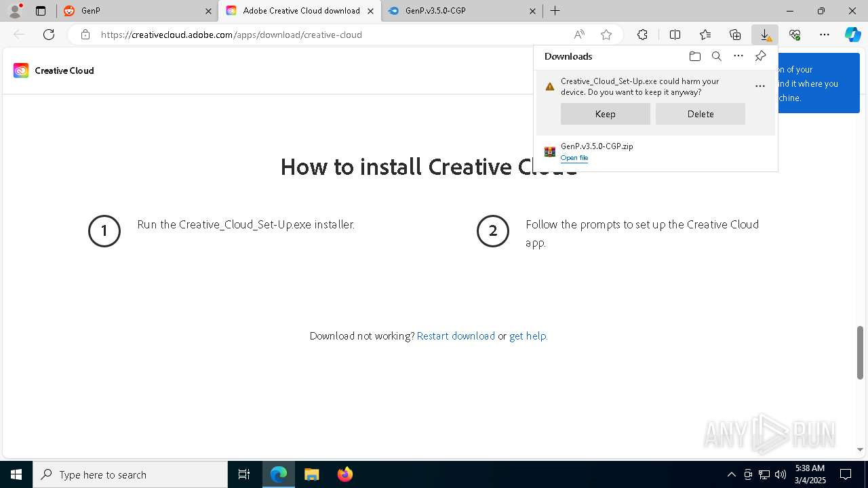Open a new browser tab

(x=555, y=11)
